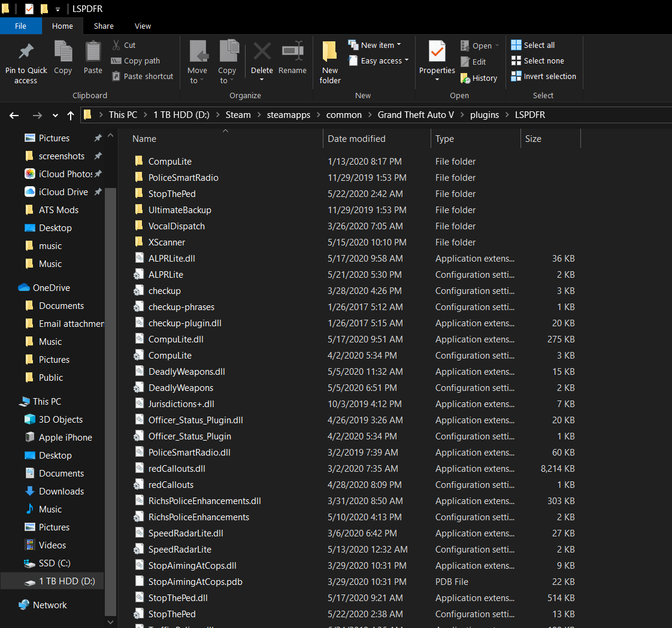Click the Delete X icon
Screen dimensions: 672x628
pos(262,51)
